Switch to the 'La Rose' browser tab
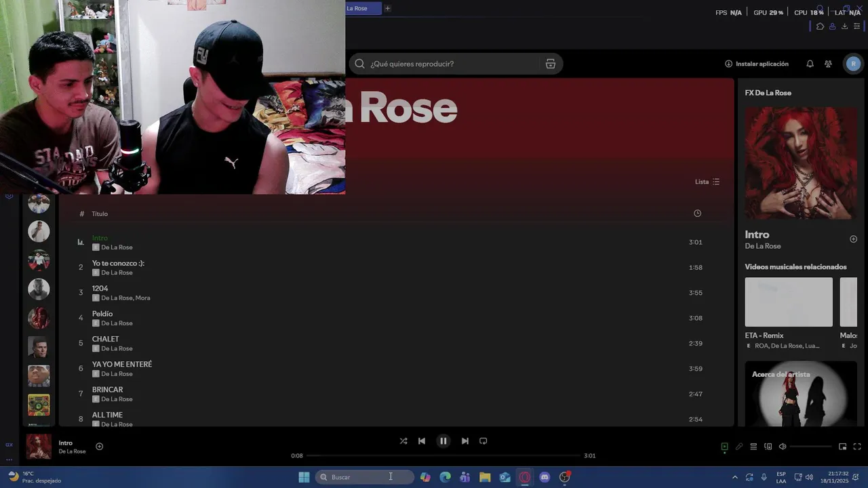Screen dimensions: 868x488 363,8
